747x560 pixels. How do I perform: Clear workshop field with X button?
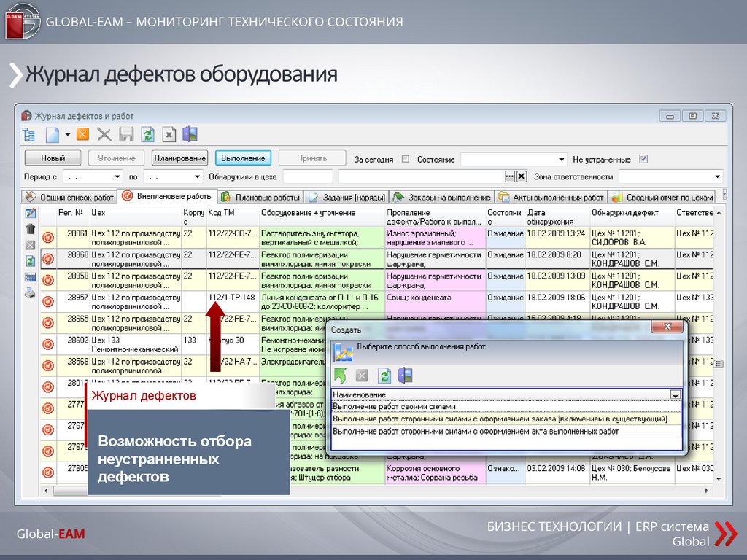[x=522, y=176]
